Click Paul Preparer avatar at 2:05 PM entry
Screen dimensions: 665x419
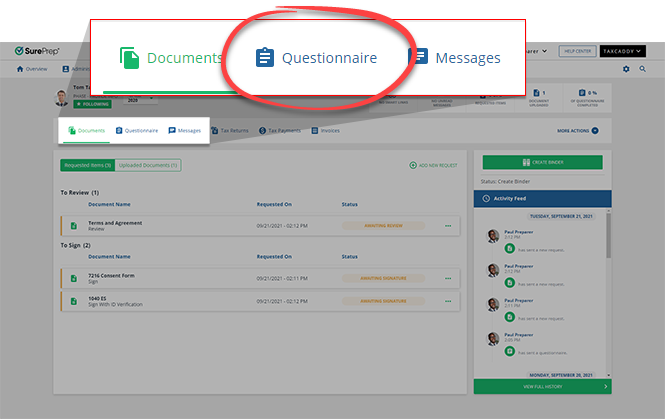[x=492, y=338]
